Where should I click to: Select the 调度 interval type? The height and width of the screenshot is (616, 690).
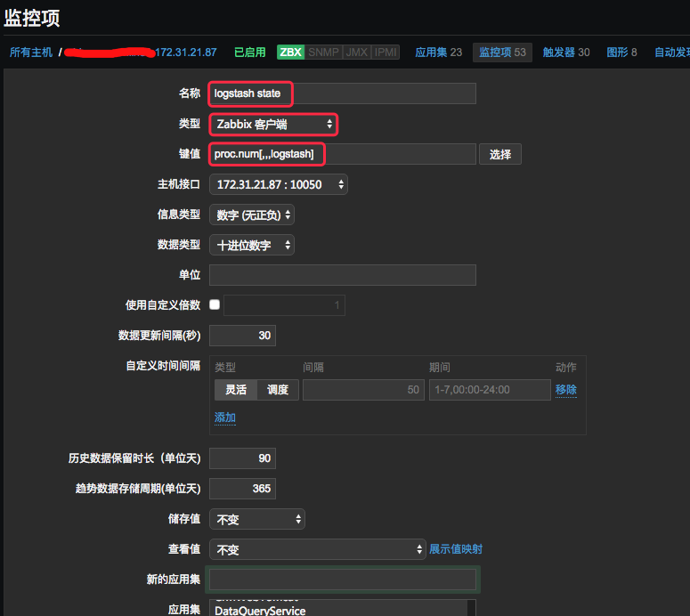click(x=278, y=390)
